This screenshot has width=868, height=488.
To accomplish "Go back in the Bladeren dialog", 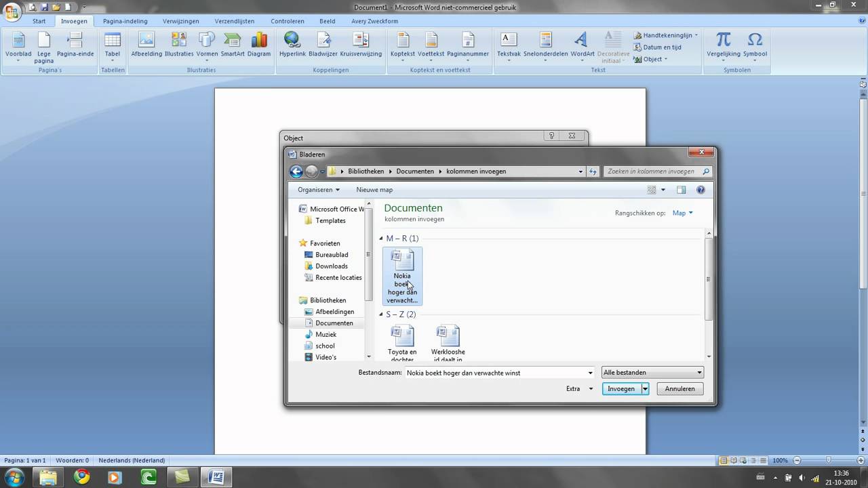I will click(296, 171).
